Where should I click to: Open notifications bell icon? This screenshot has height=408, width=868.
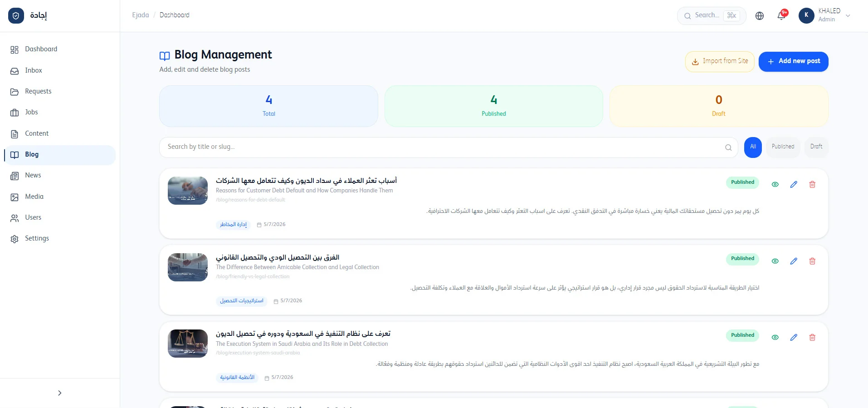point(781,16)
